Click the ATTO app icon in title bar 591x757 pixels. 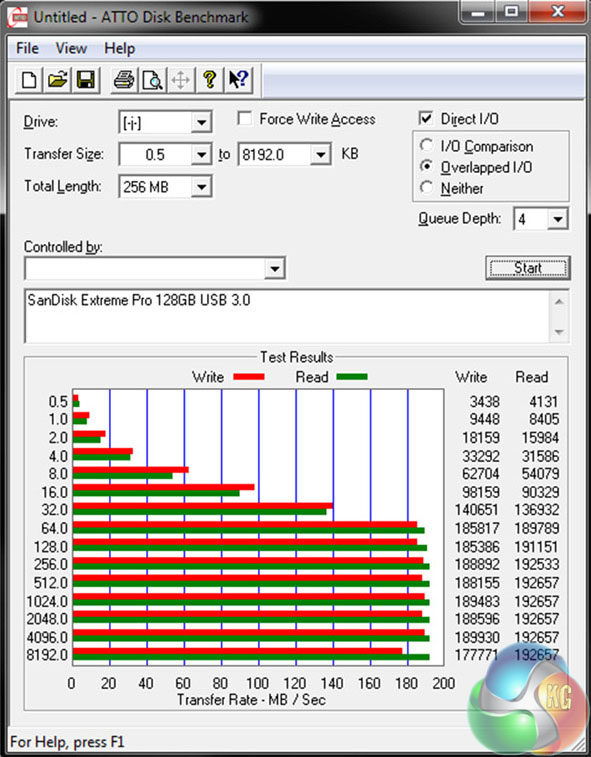point(18,18)
